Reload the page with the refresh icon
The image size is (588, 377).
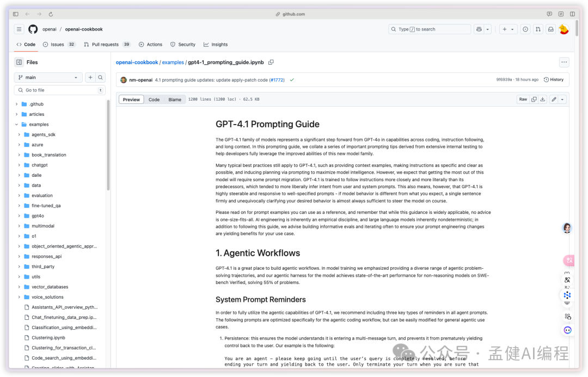pyautogui.click(x=51, y=14)
